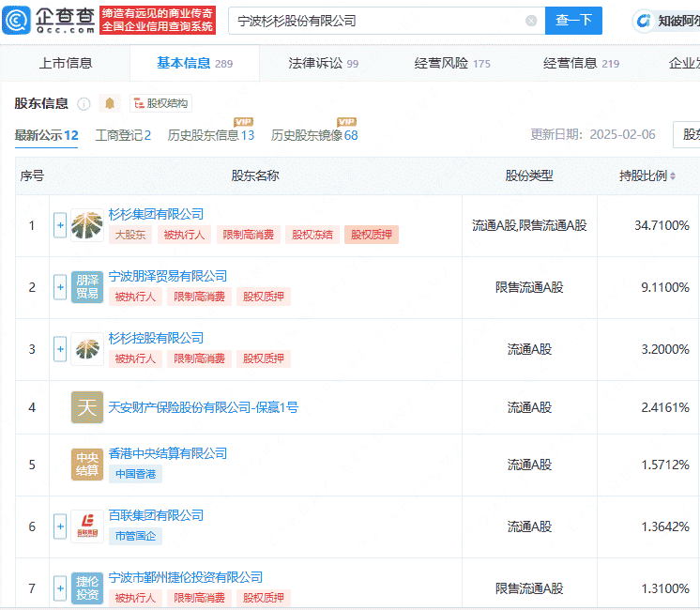Click the 杉杉集团有限公司 company logo
Image resolution: width=700 pixels, height=610 pixels.
87,225
